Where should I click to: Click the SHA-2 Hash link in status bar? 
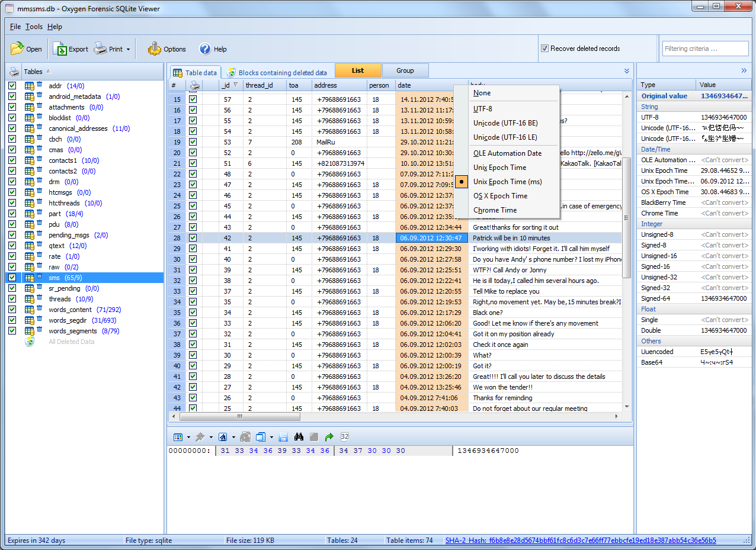(x=581, y=541)
